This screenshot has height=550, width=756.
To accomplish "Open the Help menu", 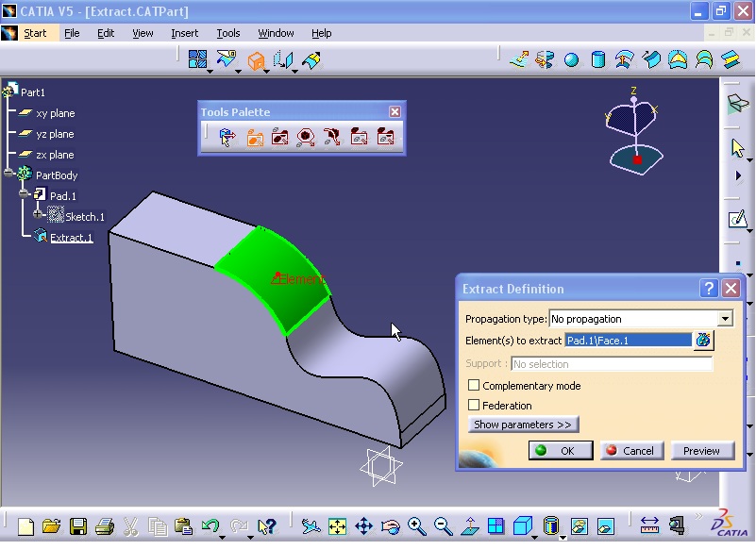I will click(321, 33).
